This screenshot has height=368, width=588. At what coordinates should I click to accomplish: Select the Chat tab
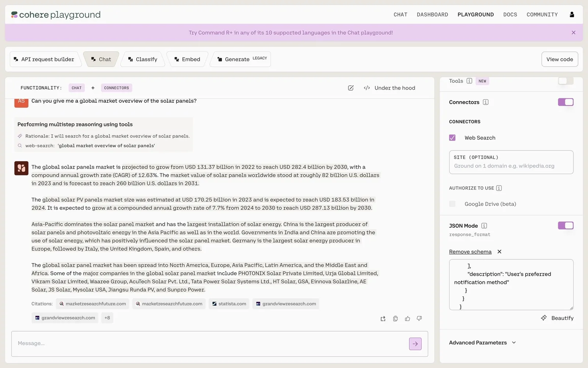(x=101, y=59)
